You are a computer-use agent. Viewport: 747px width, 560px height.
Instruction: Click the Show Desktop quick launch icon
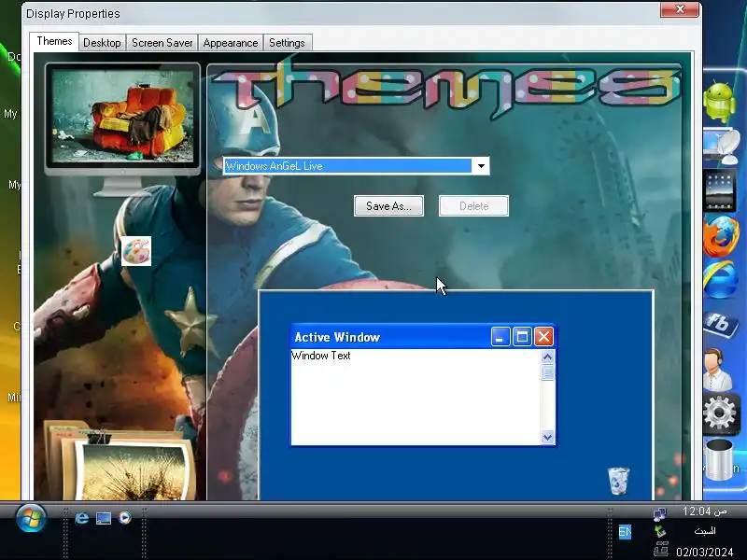point(104,518)
